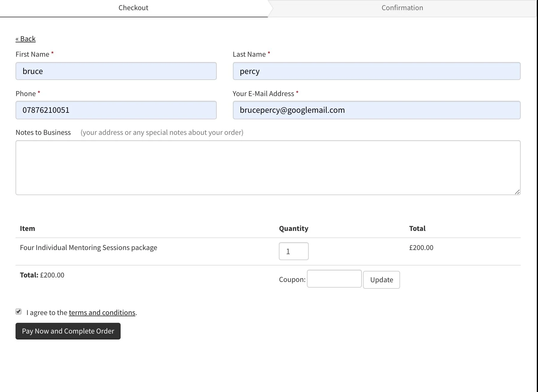Click the Quantity box showing 1
The height and width of the screenshot is (392, 538).
(293, 251)
